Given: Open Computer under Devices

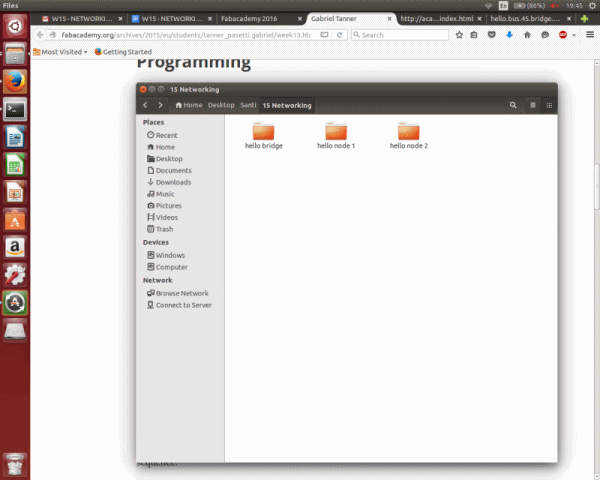Looking at the screenshot, I should click(168, 267).
